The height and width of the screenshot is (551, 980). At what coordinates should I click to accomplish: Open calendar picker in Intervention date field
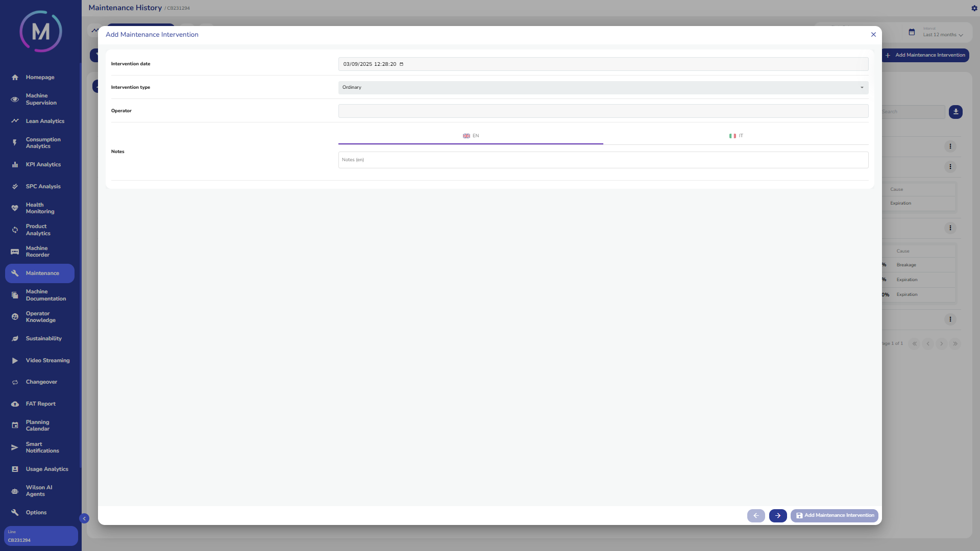pos(401,64)
